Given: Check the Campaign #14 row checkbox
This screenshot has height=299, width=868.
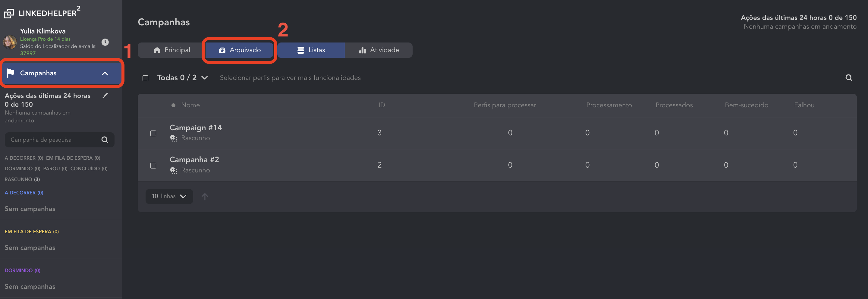Looking at the screenshot, I should pyautogui.click(x=153, y=133).
